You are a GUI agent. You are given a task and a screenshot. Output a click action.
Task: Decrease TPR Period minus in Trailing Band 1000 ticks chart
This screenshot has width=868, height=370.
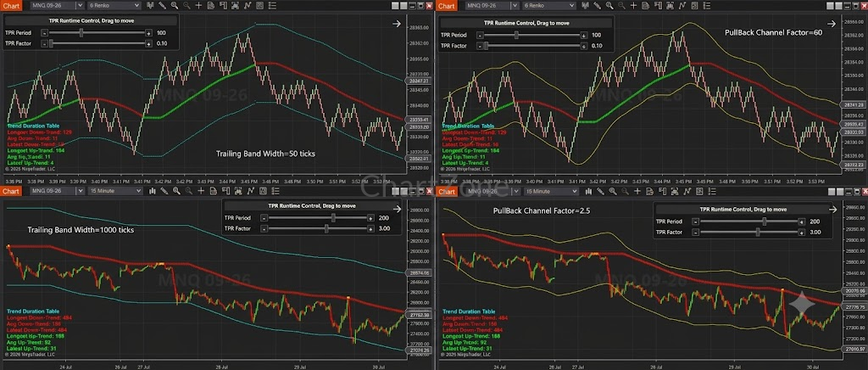tap(264, 218)
